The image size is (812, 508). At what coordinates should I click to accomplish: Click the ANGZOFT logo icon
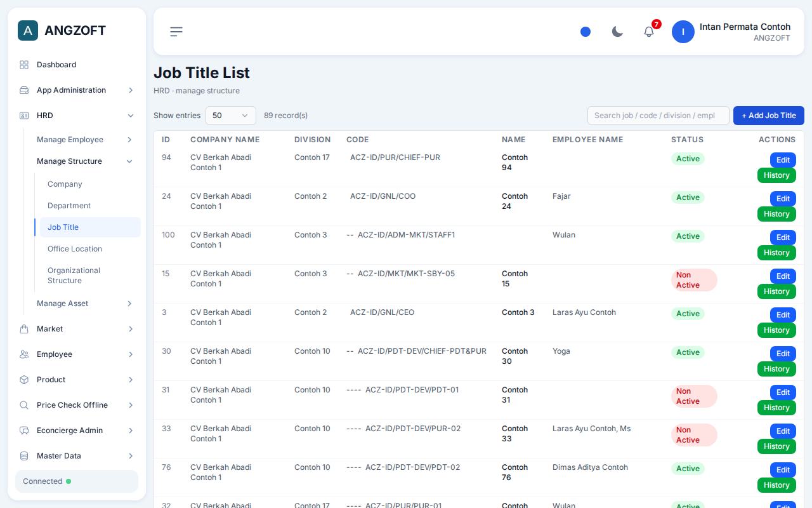click(28, 30)
